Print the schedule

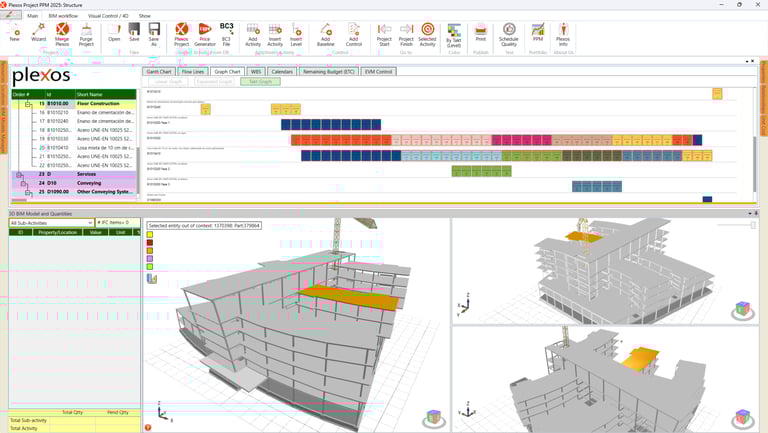481,32
